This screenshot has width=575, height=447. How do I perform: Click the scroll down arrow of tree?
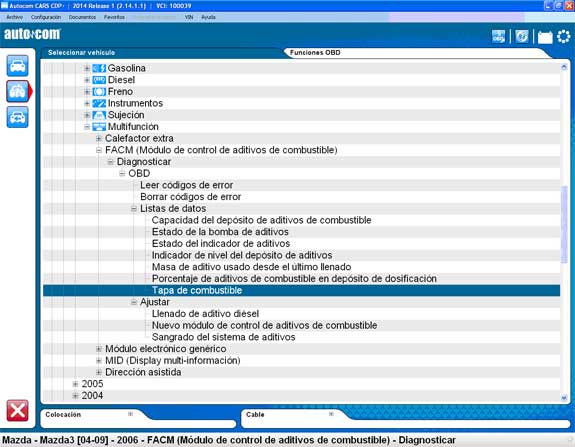(x=564, y=397)
